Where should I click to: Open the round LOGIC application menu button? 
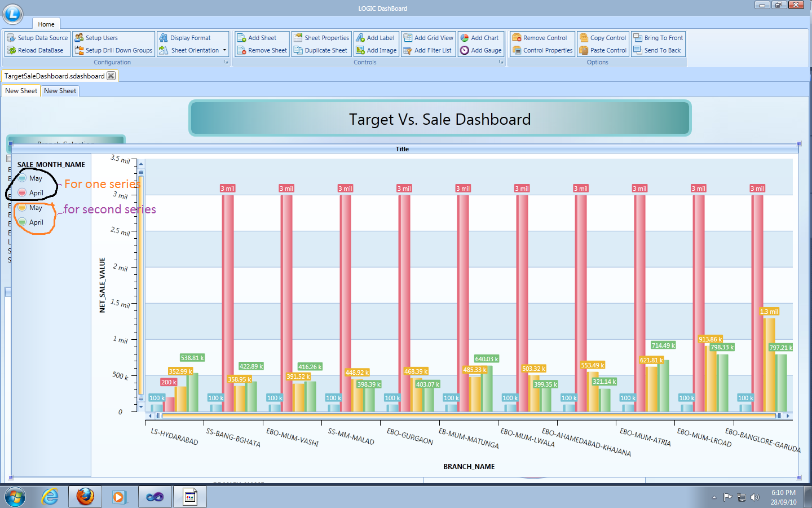coord(13,14)
